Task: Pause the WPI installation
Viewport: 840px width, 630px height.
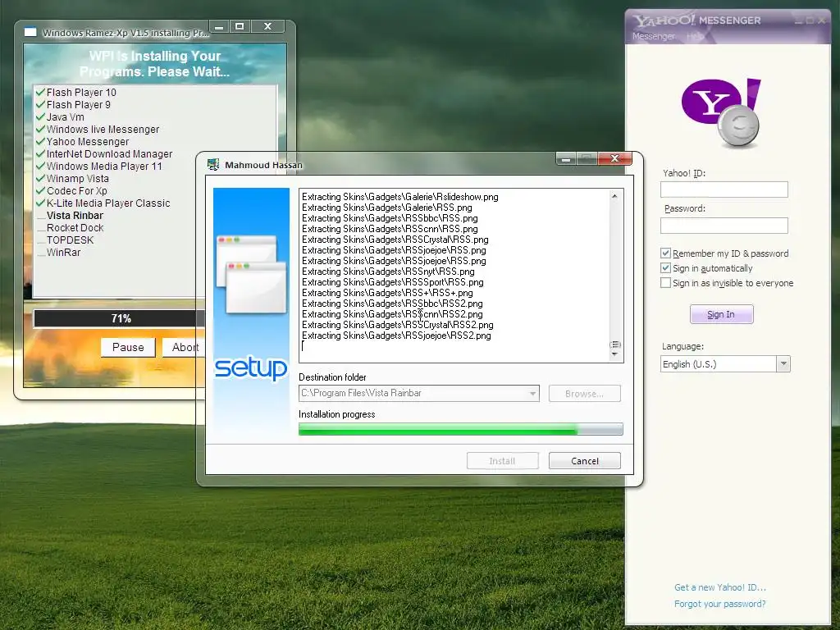Action: pos(128,347)
